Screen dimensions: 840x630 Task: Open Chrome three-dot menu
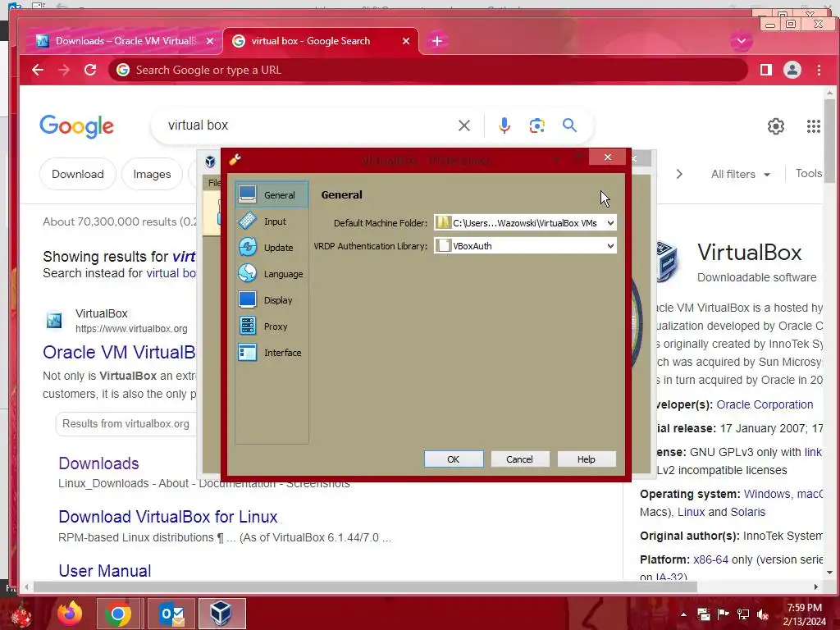[819, 70]
